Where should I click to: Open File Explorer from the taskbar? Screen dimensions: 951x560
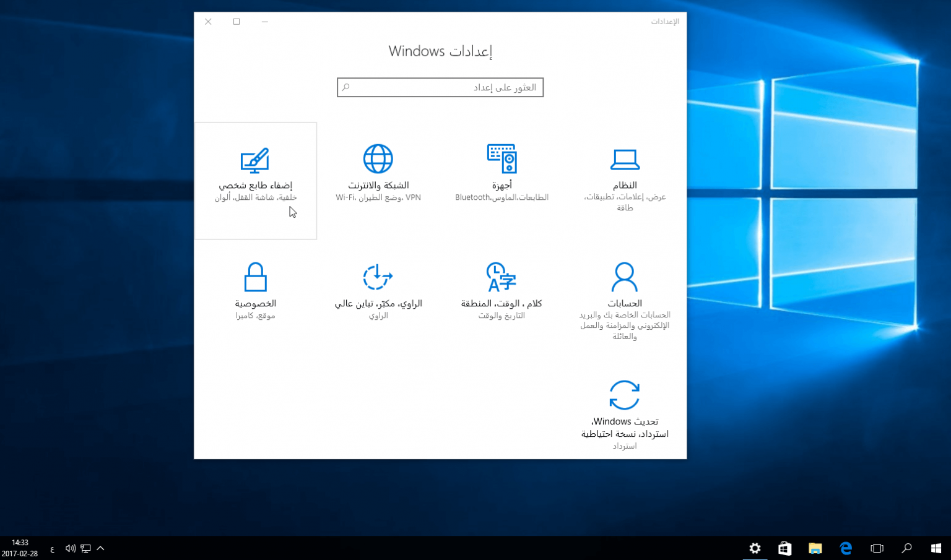(x=815, y=548)
